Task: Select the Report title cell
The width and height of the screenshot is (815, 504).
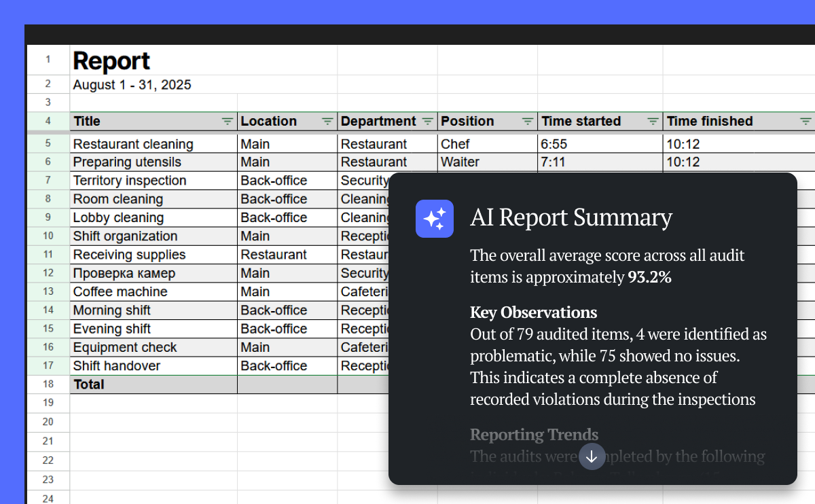Action: [111, 61]
